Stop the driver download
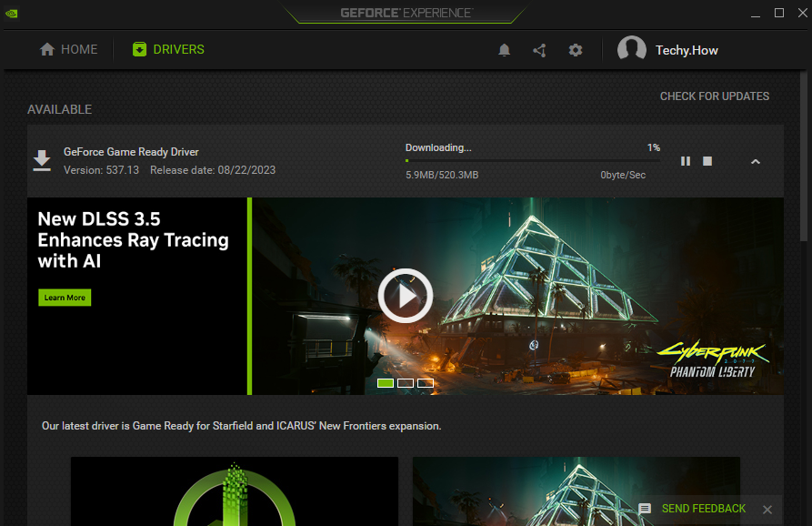 click(707, 161)
